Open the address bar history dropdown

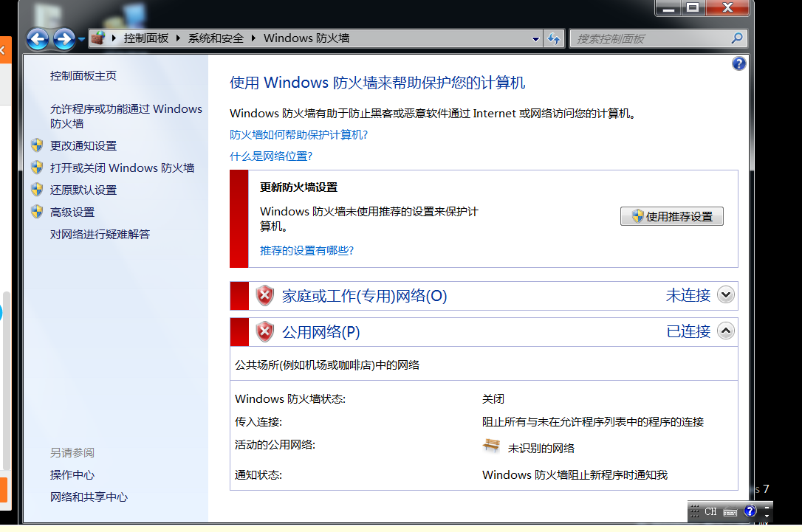[x=535, y=39]
